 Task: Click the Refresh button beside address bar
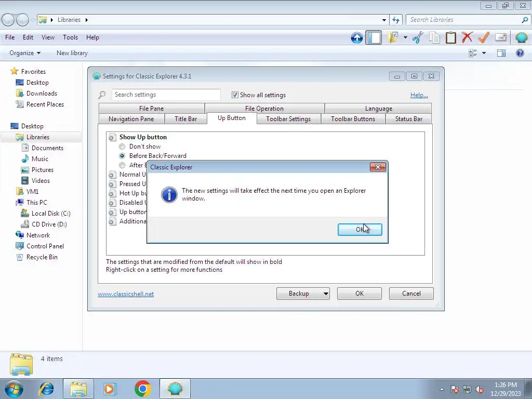(x=396, y=20)
